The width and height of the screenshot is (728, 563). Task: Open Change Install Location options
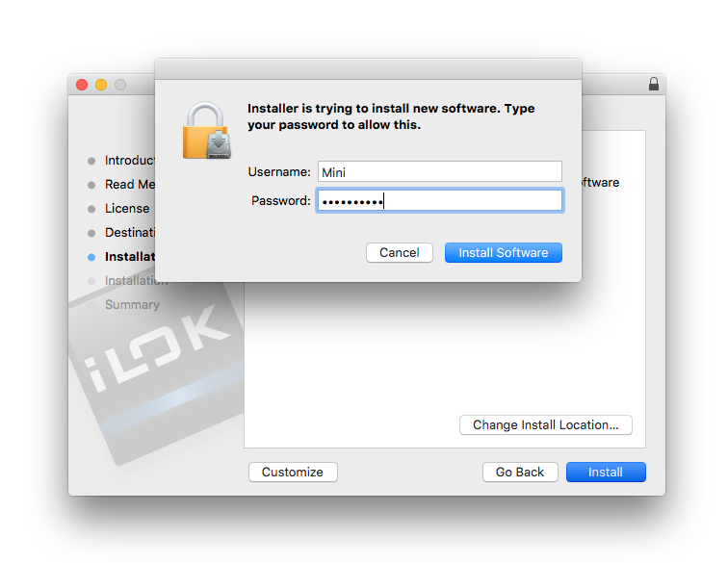(x=546, y=424)
